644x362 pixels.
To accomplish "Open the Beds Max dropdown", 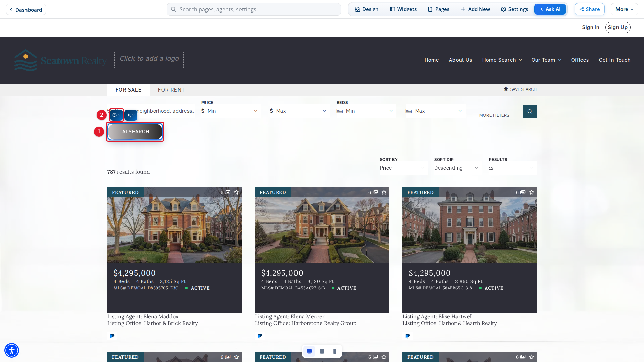I will [x=435, y=111].
